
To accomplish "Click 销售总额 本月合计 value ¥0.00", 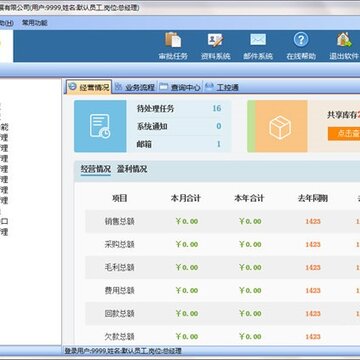I will [x=187, y=221].
